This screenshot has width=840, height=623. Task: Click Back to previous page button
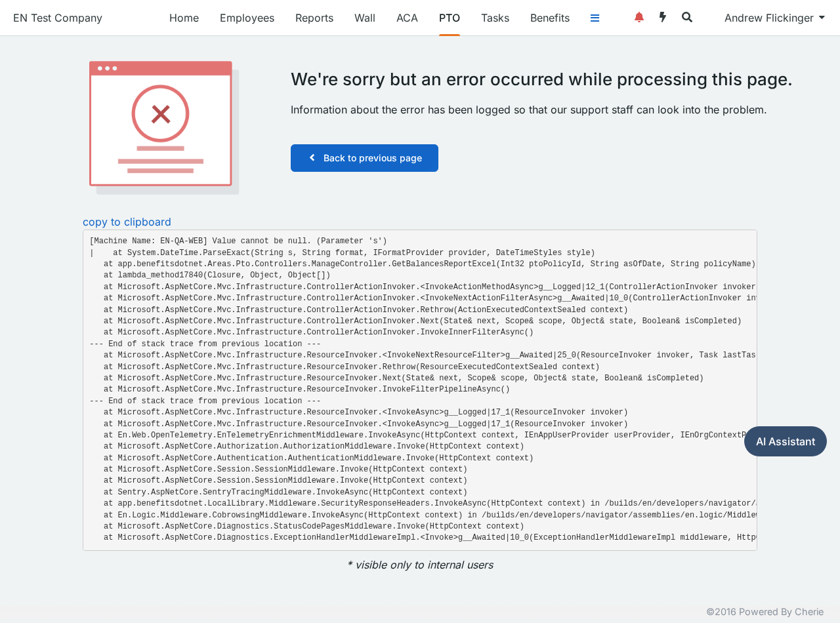tap(364, 158)
